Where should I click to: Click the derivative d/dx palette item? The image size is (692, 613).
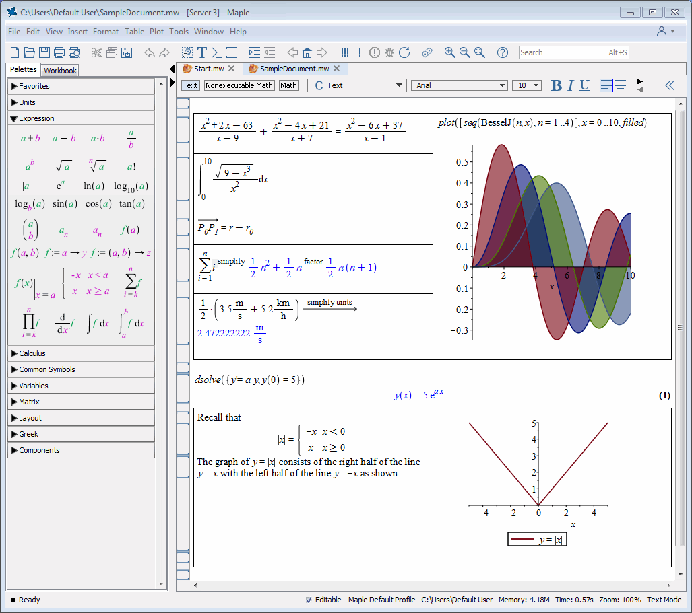point(63,322)
